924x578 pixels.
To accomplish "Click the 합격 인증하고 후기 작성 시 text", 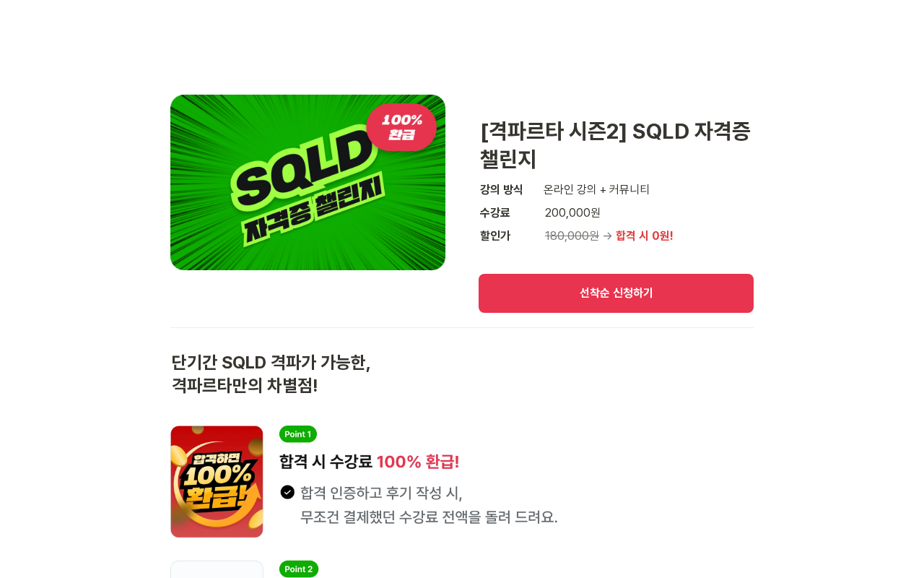I will click(x=381, y=493).
